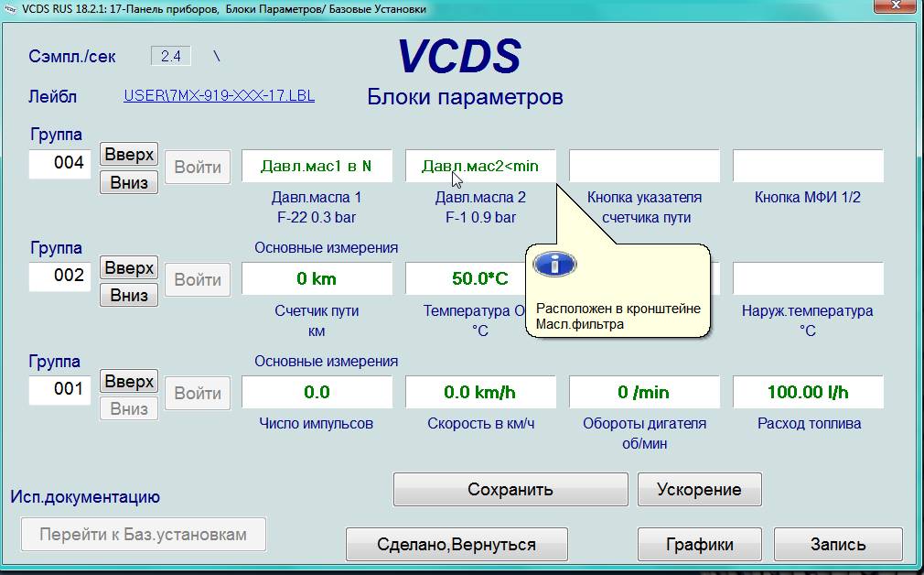Click the sample rate box showing 2.4
Image resolution: width=924 pixels, height=575 pixels.
pos(170,56)
